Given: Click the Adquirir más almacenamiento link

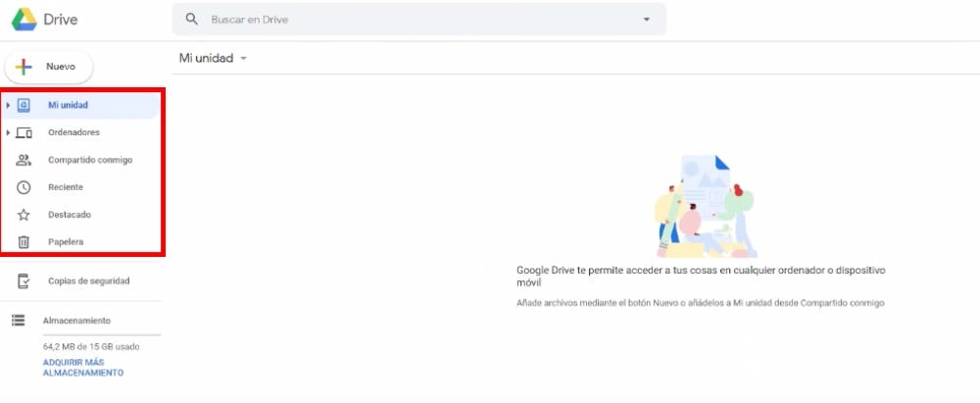Looking at the screenshot, I should click(x=83, y=368).
